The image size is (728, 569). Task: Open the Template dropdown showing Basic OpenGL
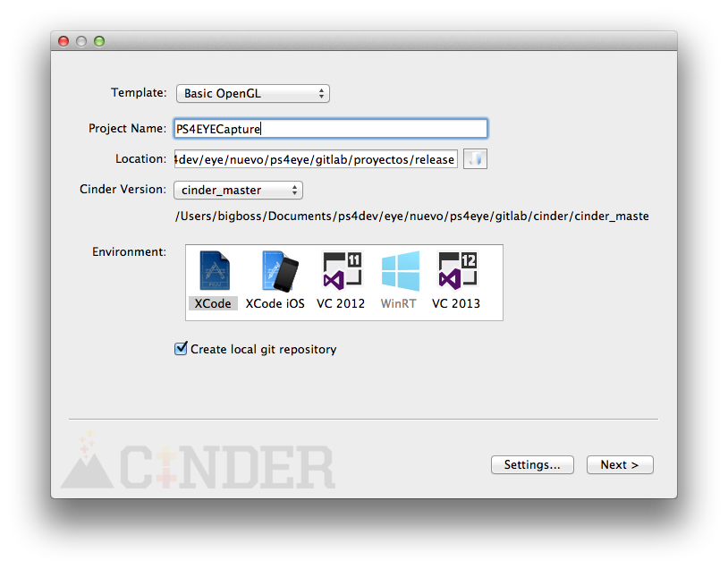(253, 93)
